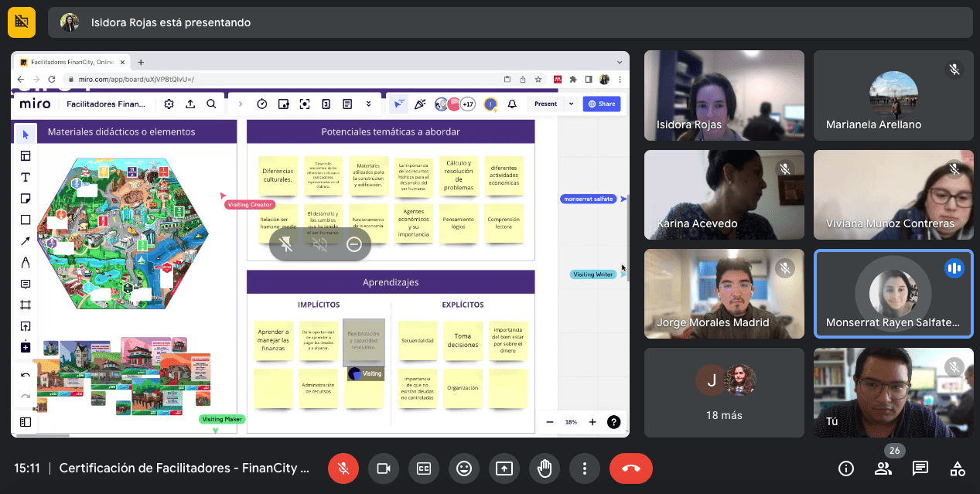
Task: Expand collapsed Miro toolbar chevron
Action: click(x=240, y=104)
